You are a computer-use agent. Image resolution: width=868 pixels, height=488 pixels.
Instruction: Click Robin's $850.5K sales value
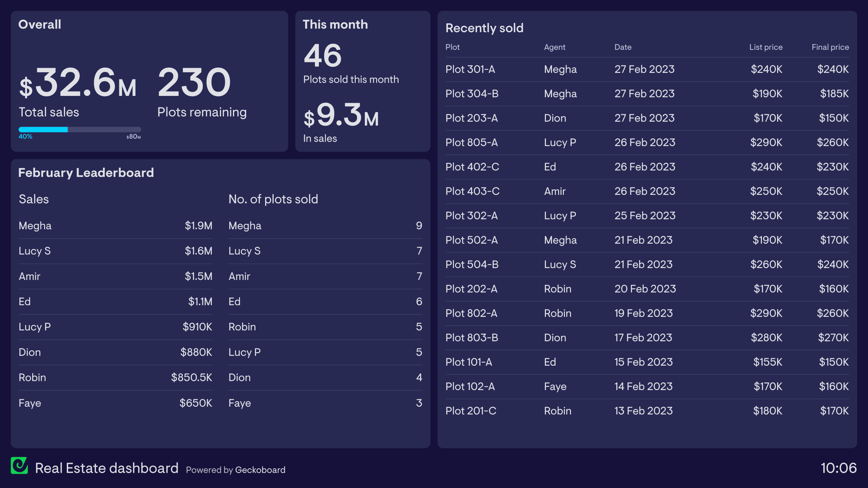point(192,378)
